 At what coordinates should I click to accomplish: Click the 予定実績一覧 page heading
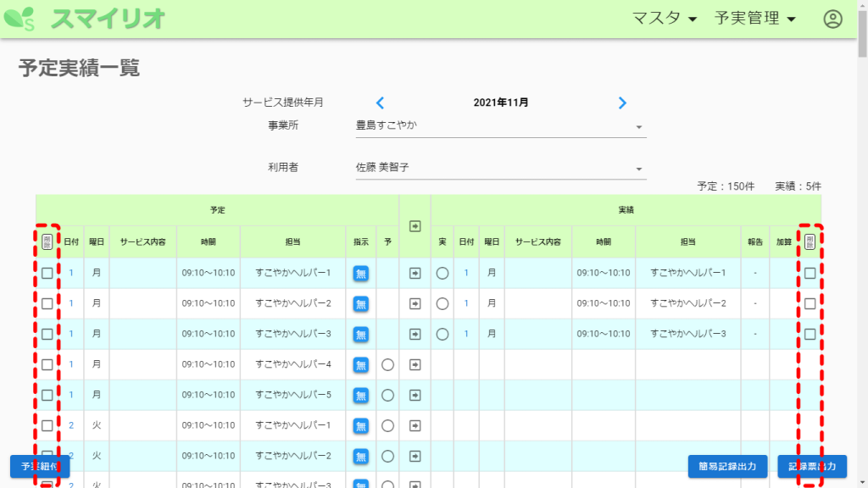79,68
